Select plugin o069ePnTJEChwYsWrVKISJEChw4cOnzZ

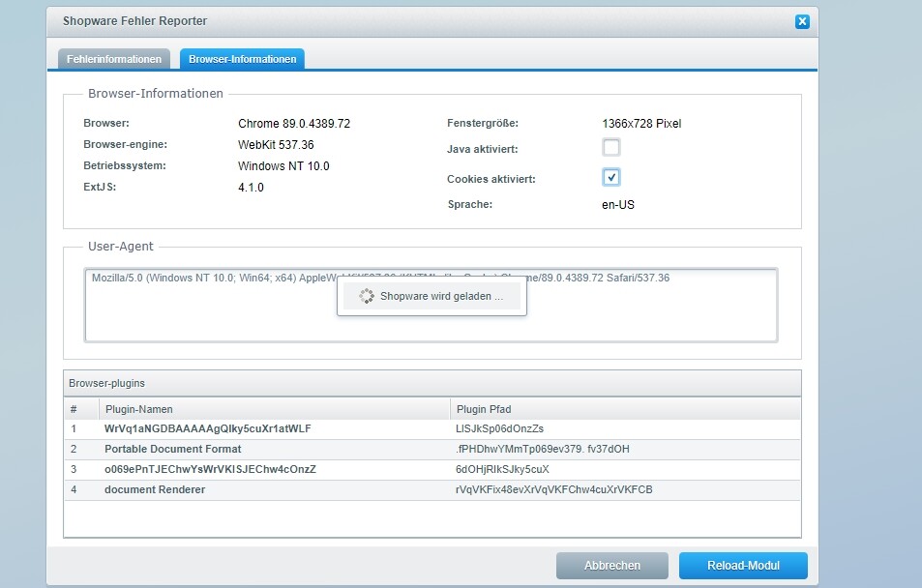(210, 469)
